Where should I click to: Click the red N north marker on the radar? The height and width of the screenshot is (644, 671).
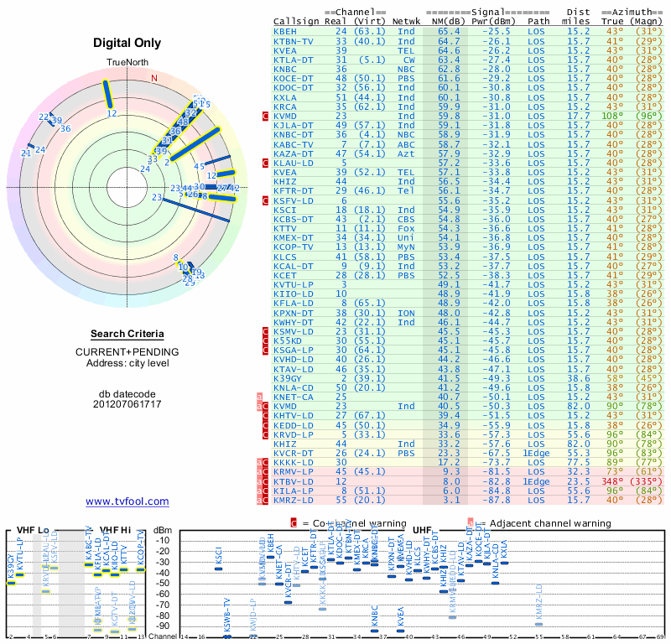(x=154, y=78)
